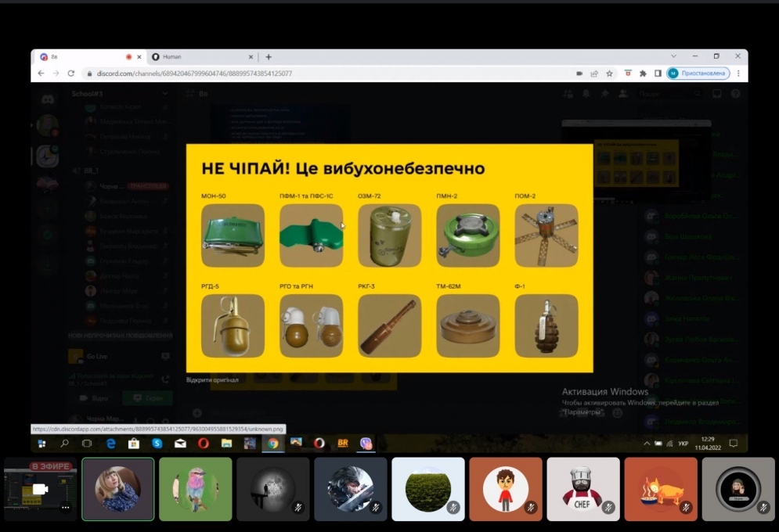Screen dimensions: 779x532
Task: Select participant tile with orange cat avatar
Action: point(661,489)
